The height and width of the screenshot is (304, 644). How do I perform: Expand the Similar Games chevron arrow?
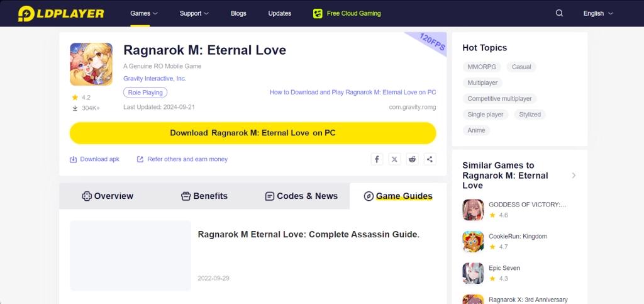coord(574,176)
